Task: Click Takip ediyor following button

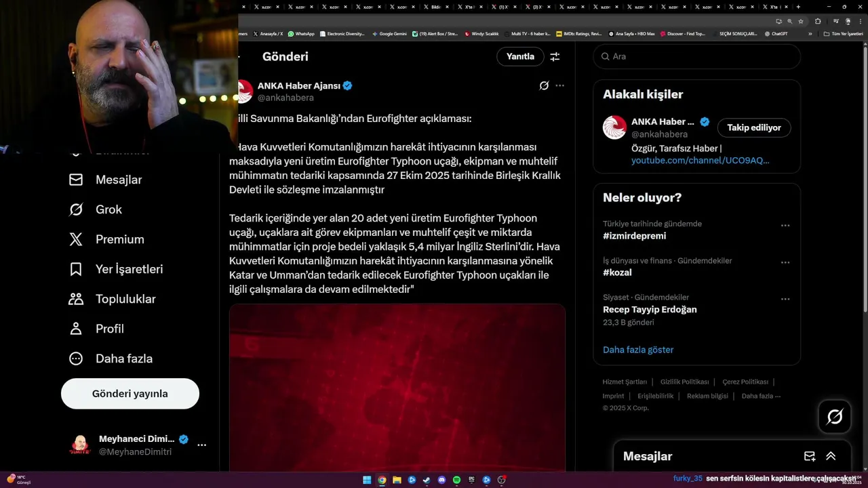Action: click(x=754, y=127)
